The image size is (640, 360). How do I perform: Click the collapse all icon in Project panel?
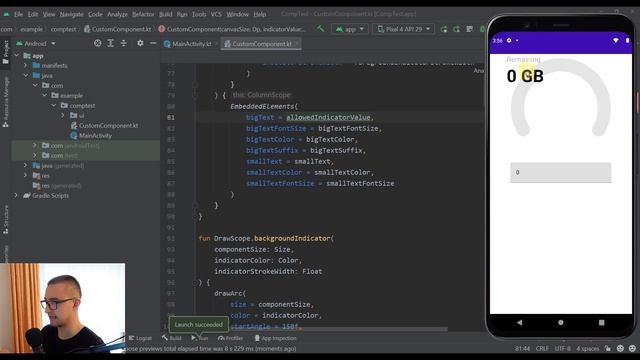[124, 43]
